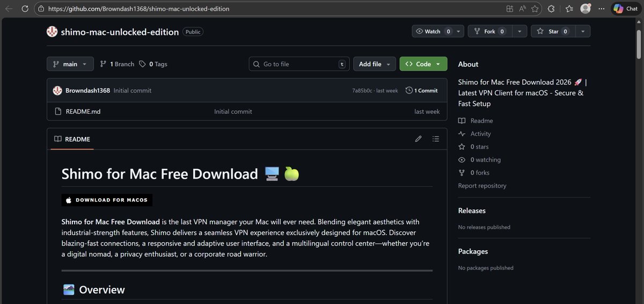Open commit hash 7a85b0c
This screenshot has height=304, width=644.
point(362,91)
